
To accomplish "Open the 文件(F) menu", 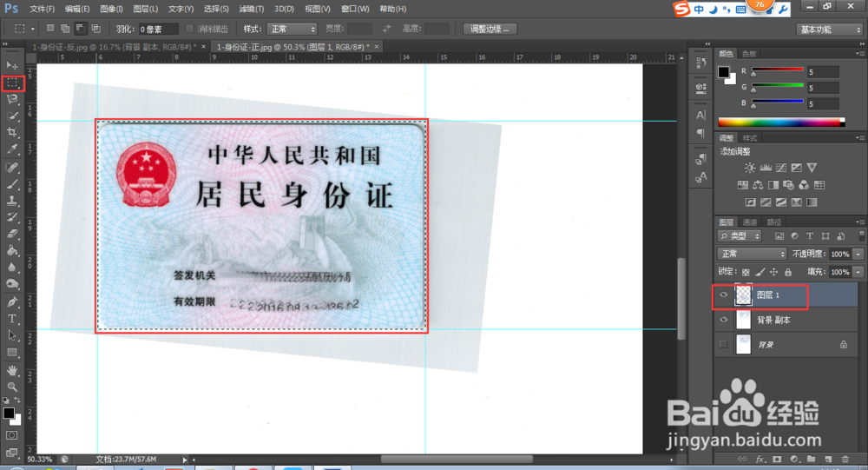I will [42, 9].
